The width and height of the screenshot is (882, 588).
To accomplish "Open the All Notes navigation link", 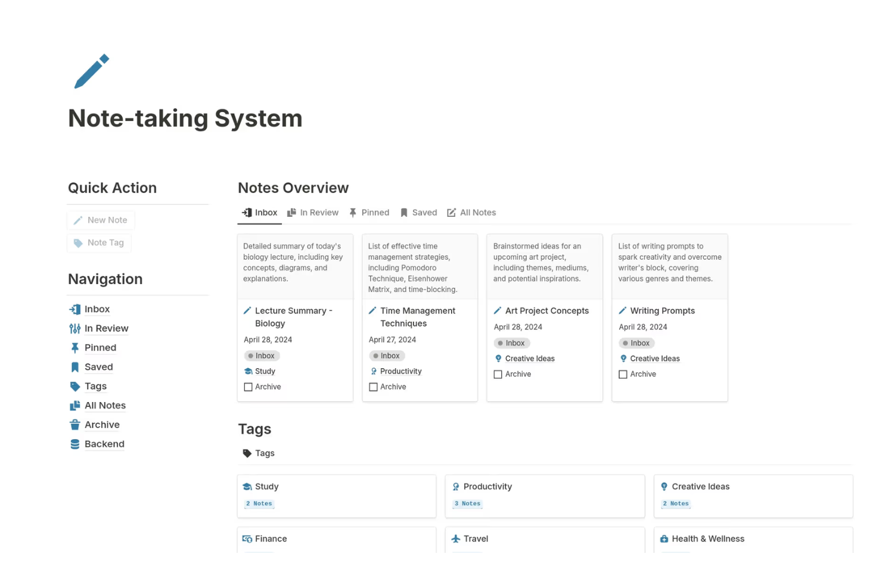I will click(x=105, y=406).
